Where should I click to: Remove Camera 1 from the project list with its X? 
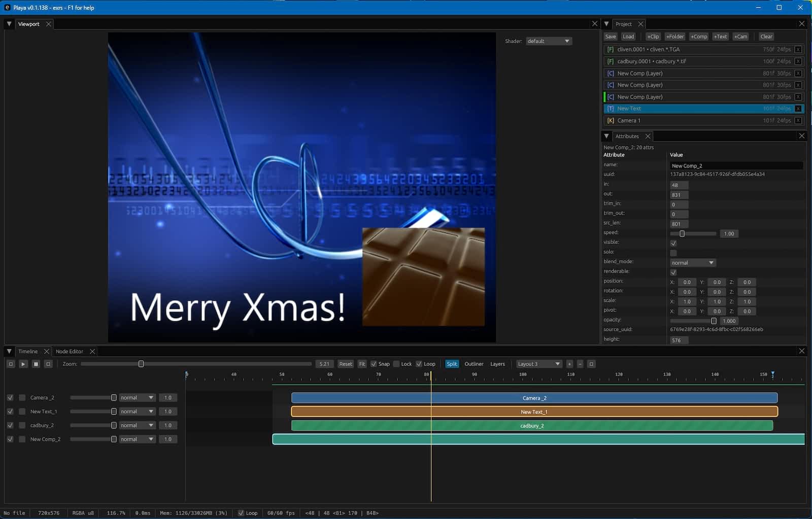click(x=798, y=121)
